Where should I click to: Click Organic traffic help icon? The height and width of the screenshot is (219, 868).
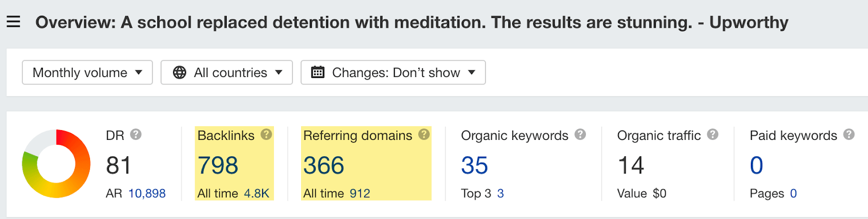713,134
